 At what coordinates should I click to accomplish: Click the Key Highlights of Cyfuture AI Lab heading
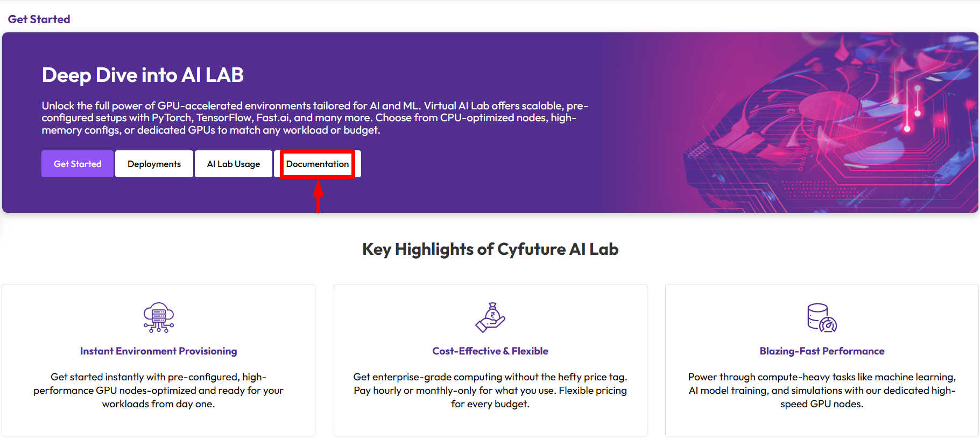tap(490, 249)
